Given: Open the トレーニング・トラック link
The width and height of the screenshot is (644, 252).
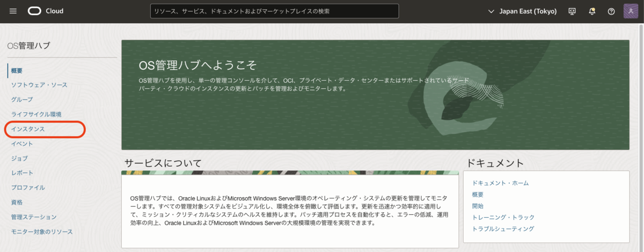Looking at the screenshot, I should 503,217.
